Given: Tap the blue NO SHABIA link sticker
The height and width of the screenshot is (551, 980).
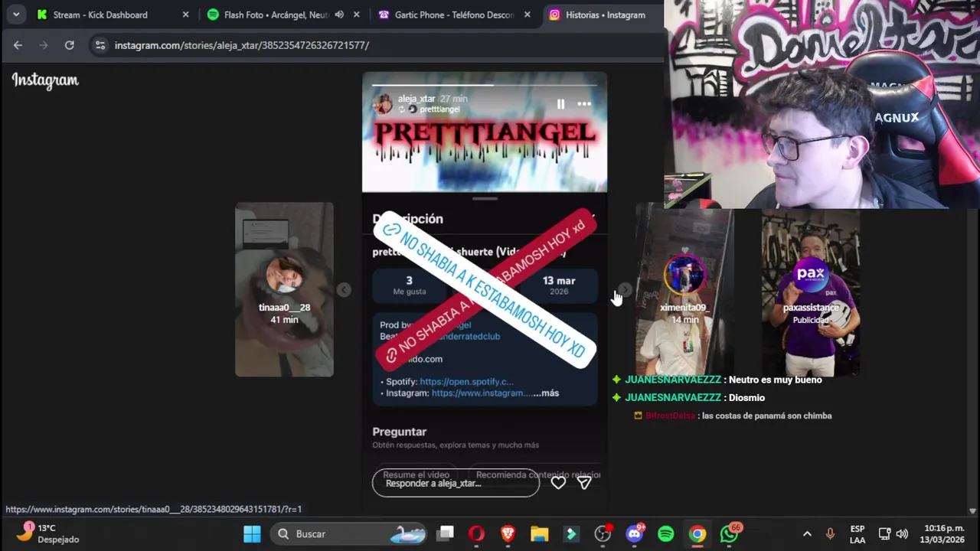Looking at the screenshot, I should tap(484, 290).
